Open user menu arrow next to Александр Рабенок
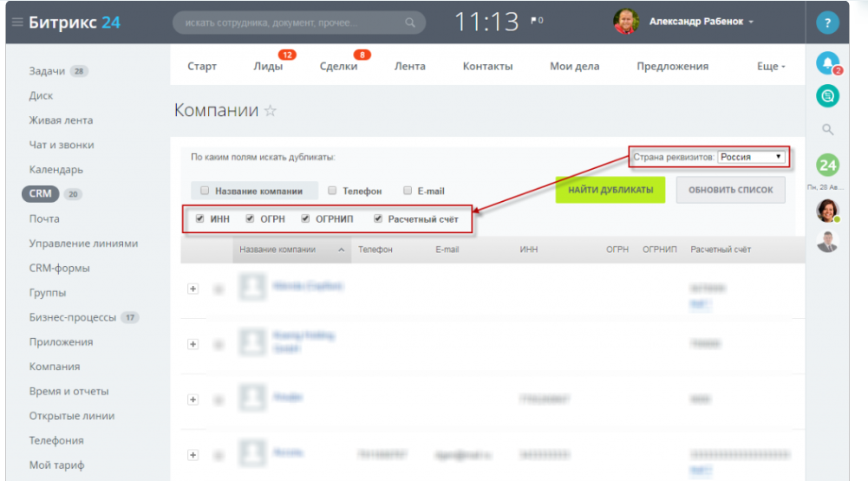The height and width of the screenshot is (481, 868). pos(751,23)
